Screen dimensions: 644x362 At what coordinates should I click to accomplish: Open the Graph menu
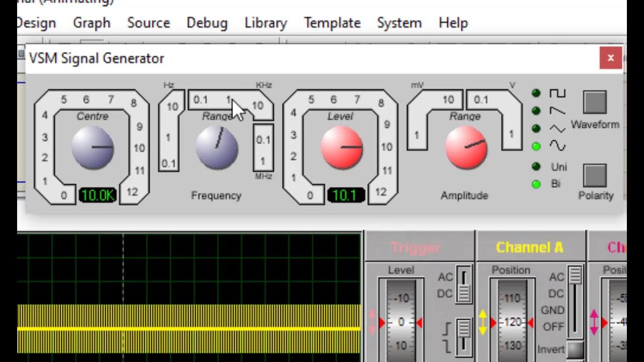click(92, 23)
